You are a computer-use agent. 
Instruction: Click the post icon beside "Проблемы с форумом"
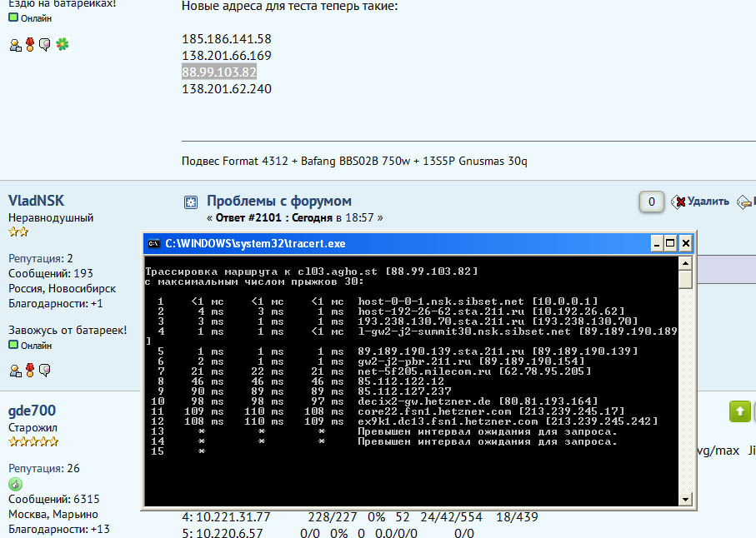[191, 202]
